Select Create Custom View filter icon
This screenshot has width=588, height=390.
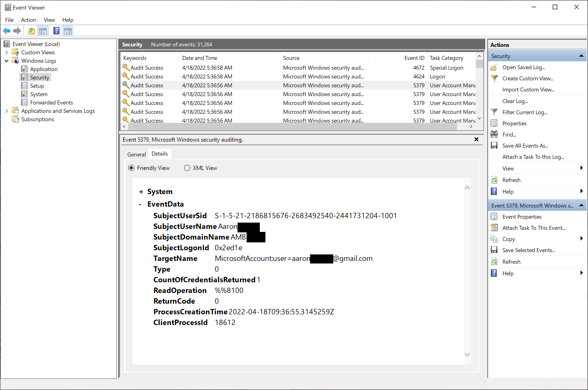pyautogui.click(x=494, y=78)
